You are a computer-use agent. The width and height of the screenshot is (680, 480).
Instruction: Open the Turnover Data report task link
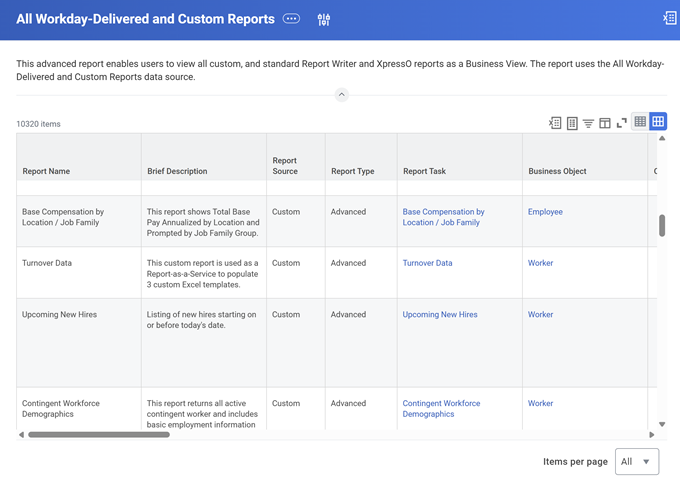click(427, 263)
